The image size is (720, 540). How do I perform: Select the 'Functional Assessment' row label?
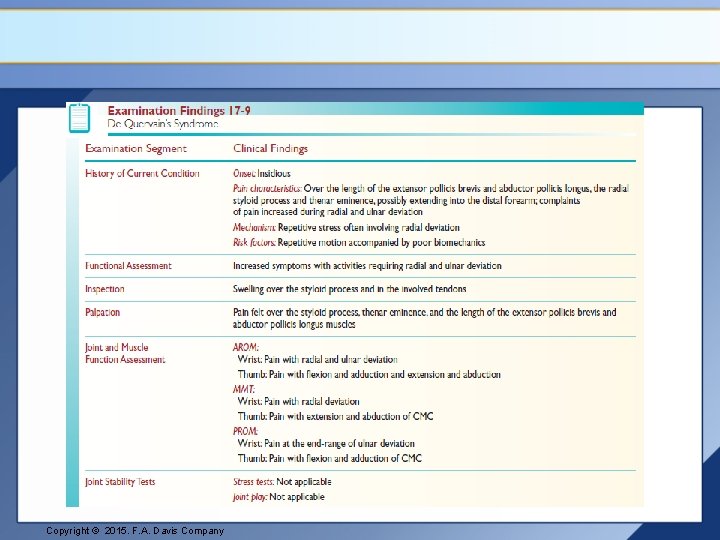pyautogui.click(x=128, y=266)
